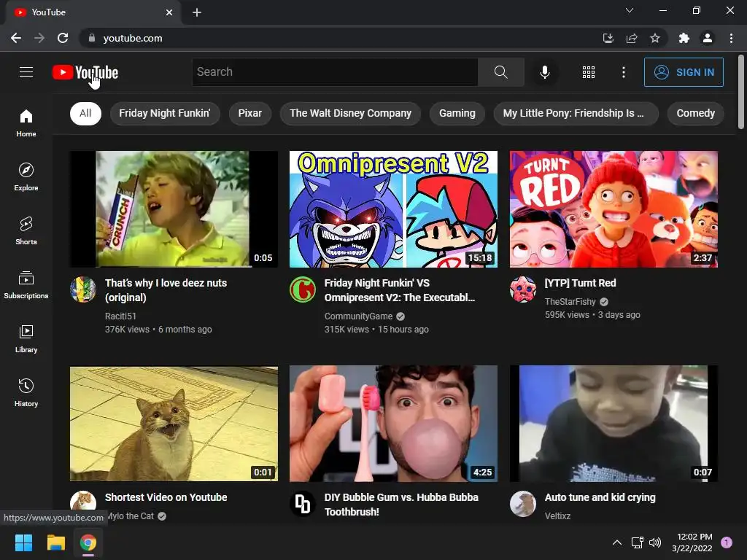The width and height of the screenshot is (747, 560).
Task: Select My Little Pony chip
Action: [576, 113]
